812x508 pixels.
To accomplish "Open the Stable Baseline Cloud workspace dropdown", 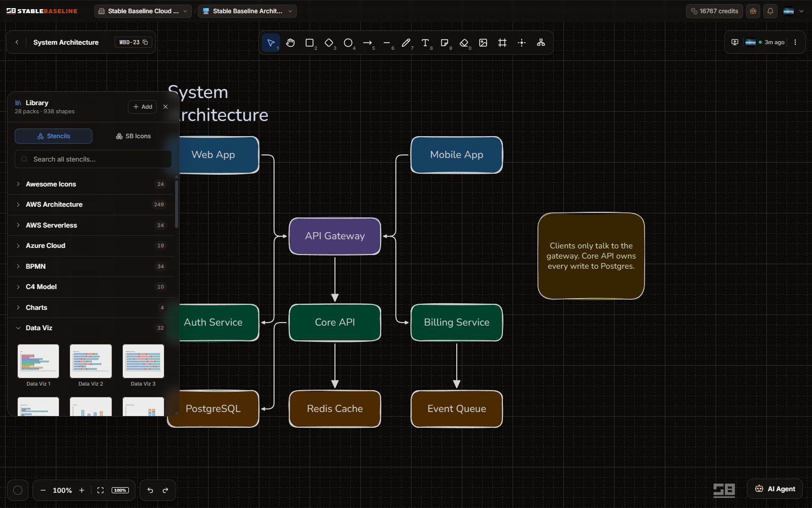I will (143, 11).
